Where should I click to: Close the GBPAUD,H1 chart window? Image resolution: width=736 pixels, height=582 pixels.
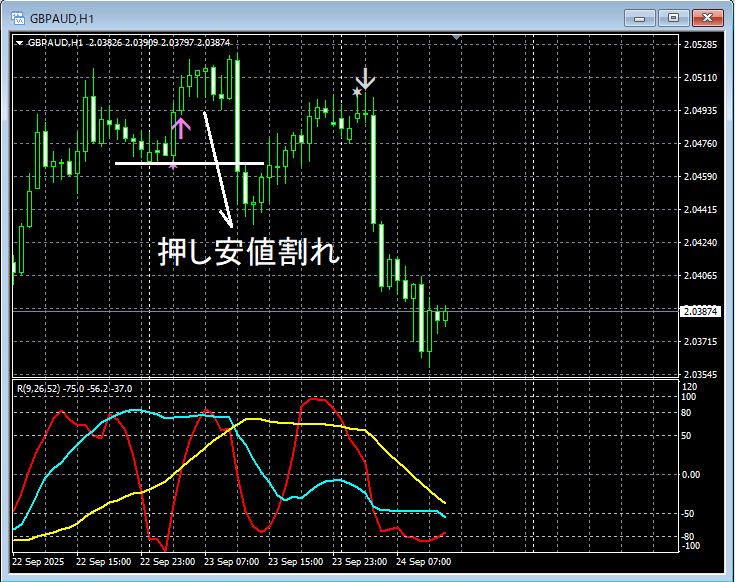click(x=707, y=17)
